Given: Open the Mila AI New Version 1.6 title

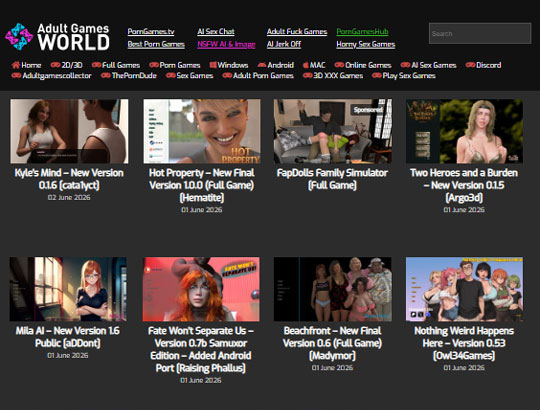Looking at the screenshot, I should click(68, 337).
